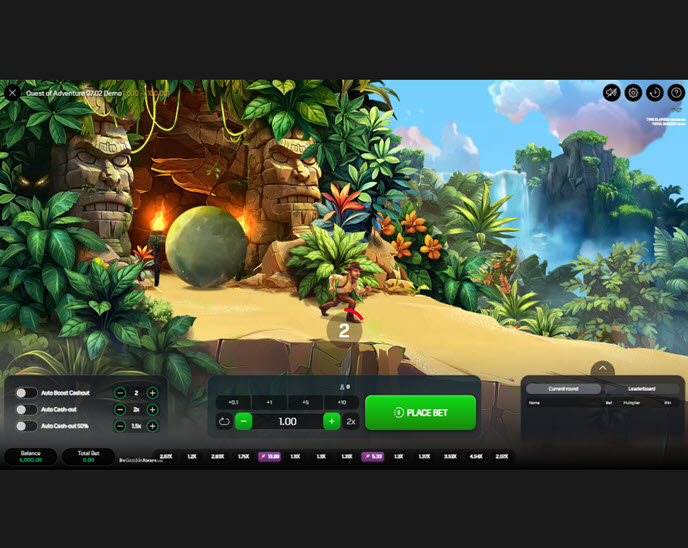
Task: Open the settings gear icon
Action: (x=633, y=92)
